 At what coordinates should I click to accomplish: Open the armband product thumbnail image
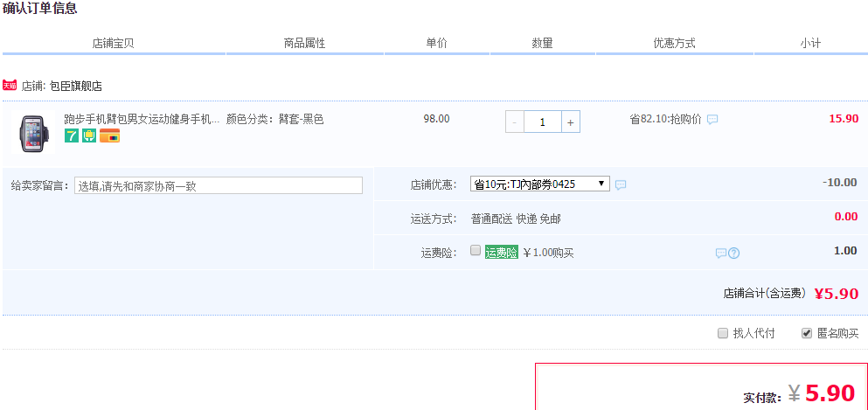[32, 133]
